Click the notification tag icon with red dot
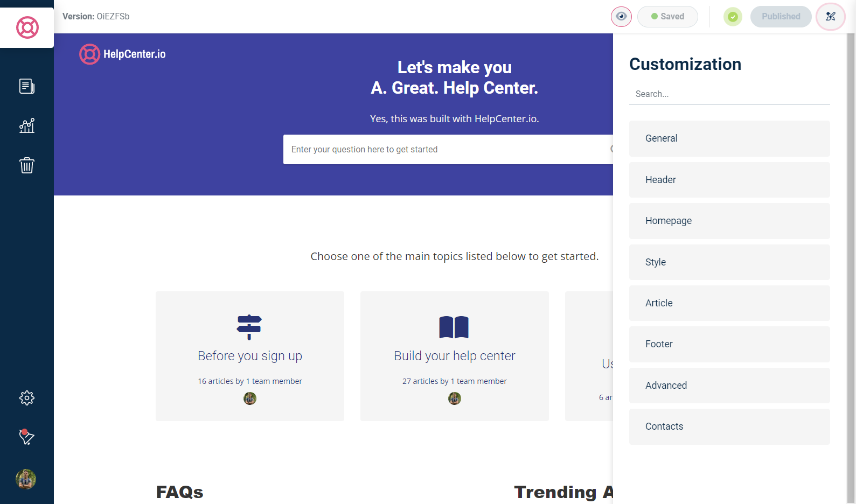Viewport: 856px width, 504px height. [26, 437]
